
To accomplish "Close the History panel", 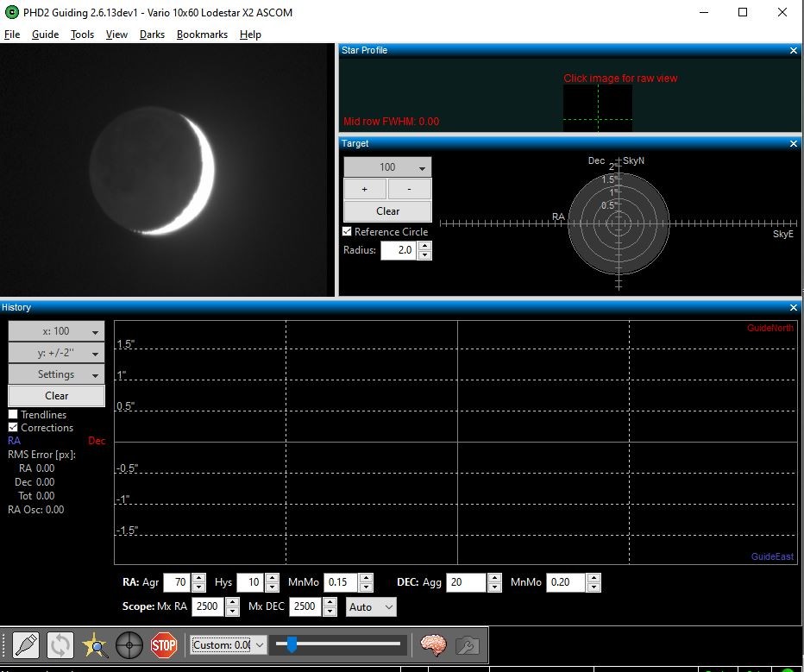I will click(794, 308).
